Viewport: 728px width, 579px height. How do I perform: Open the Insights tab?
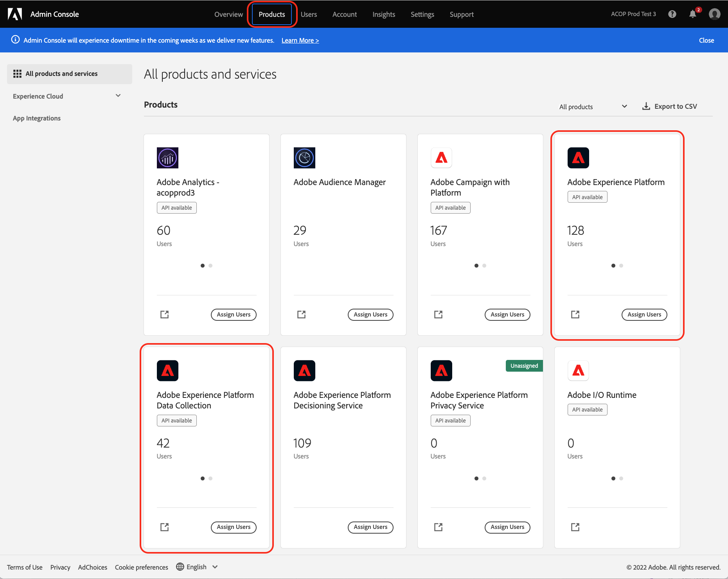coord(384,14)
